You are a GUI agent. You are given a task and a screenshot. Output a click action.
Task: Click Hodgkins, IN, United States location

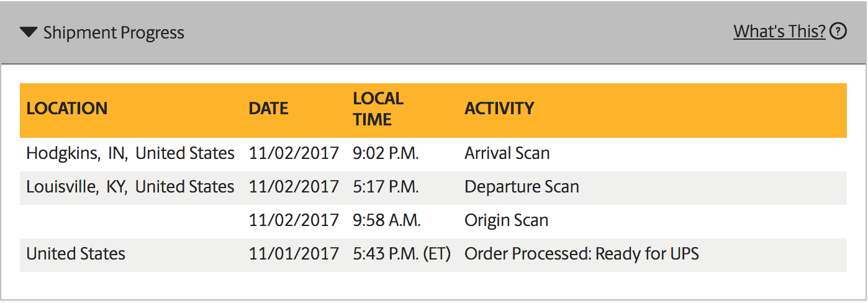click(130, 153)
